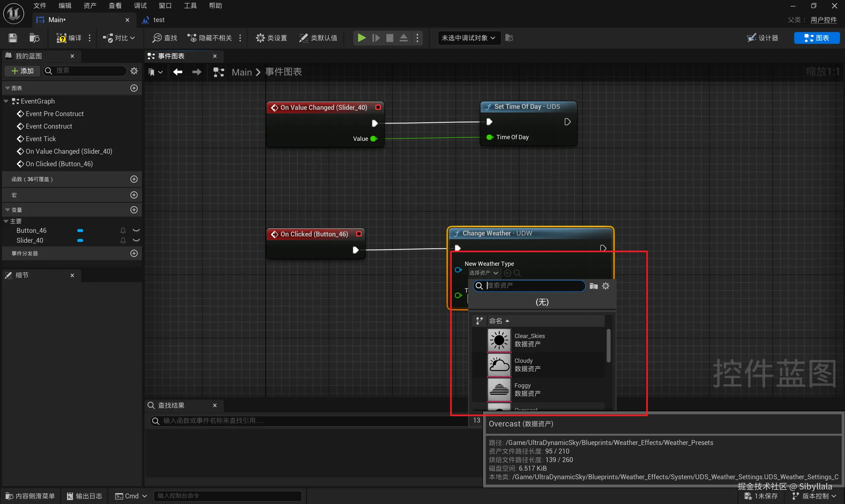Screen dimensions: 845x504
Task: Open the Select Asset (选择资产) dropdown
Action: click(x=483, y=273)
